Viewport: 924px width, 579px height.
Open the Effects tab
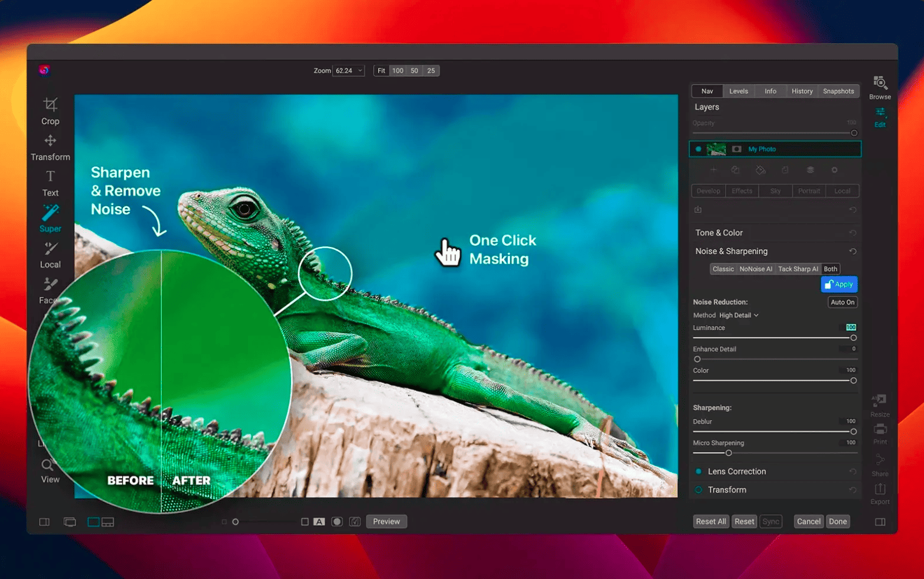[x=742, y=191]
